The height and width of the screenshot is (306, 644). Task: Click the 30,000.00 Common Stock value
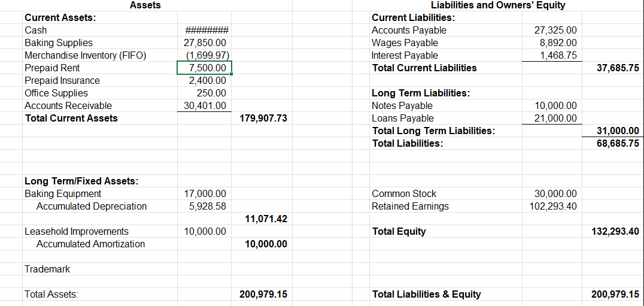click(x=555, y=193)
